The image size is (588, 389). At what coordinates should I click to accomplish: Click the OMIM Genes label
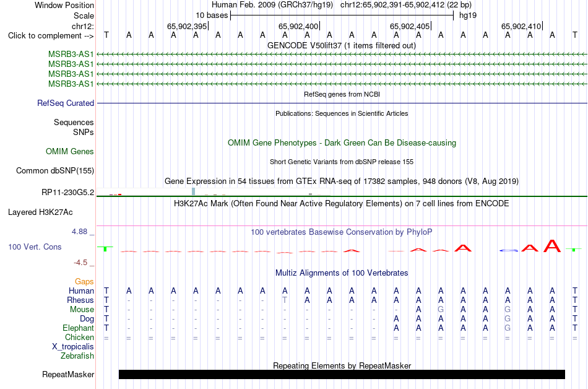[x=70, y=152]
